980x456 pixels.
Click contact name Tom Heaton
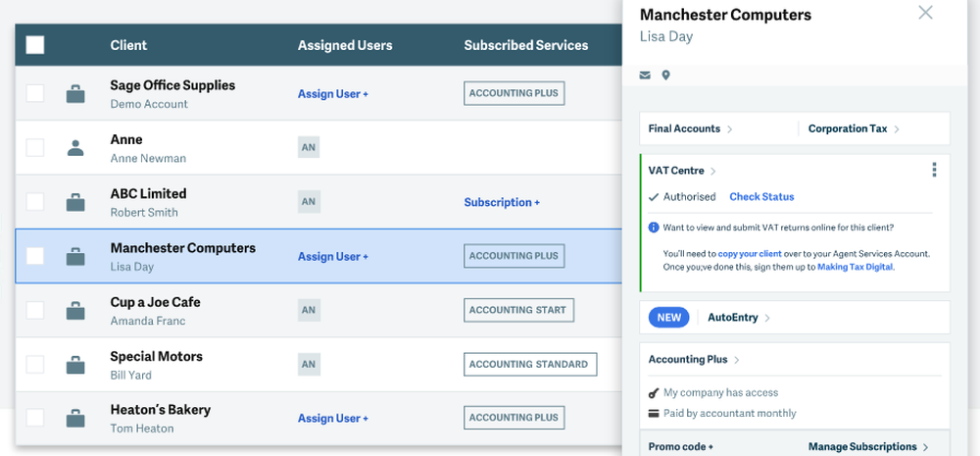point(142,429)
